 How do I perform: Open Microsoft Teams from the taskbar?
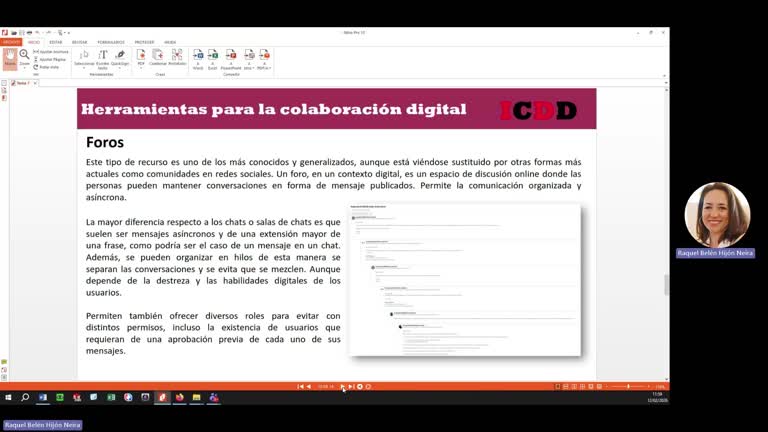pyautogui.click(x=214, y=397)
